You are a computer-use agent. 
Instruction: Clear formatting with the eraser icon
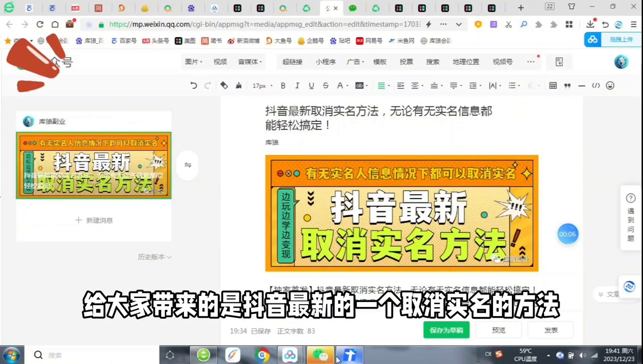tap(224, 86)
